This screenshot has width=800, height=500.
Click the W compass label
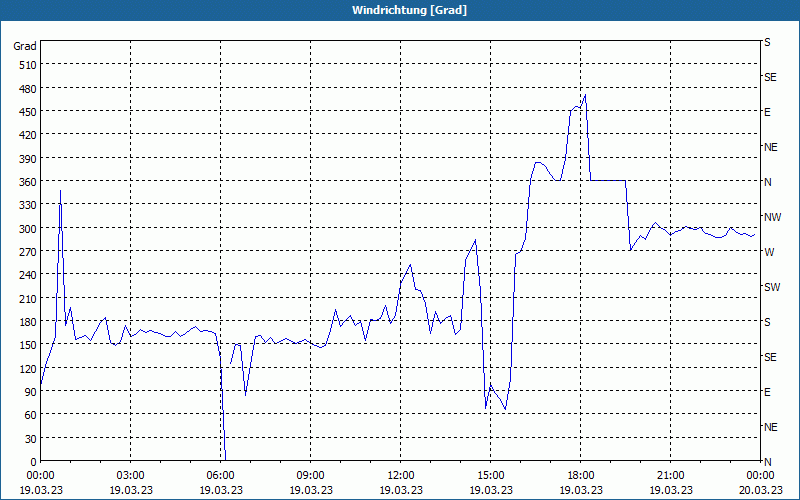[769, 252]
